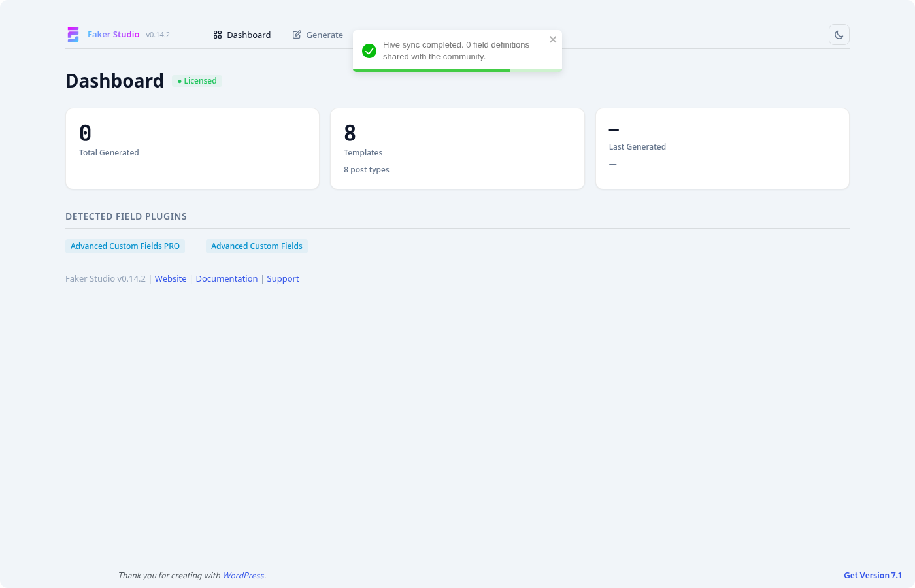Screen dimensions: 915x588
Task: Click the Hive sync completed message text
Action: 456,51
